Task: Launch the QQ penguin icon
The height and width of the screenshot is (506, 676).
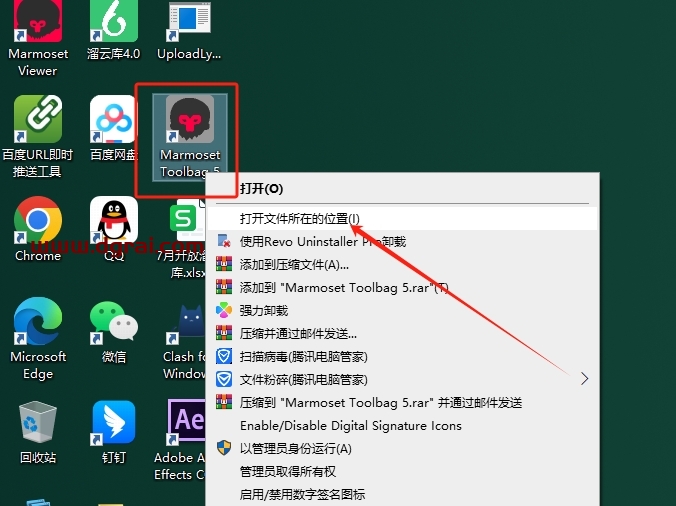Action: pos(114,229)
